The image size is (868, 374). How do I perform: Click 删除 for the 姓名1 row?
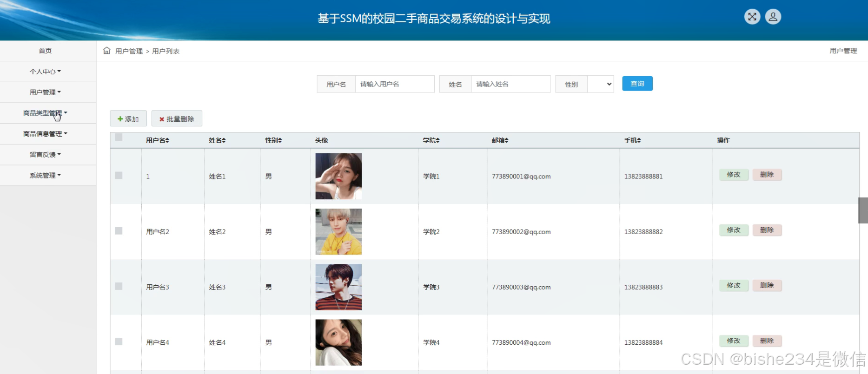point(767,175)
